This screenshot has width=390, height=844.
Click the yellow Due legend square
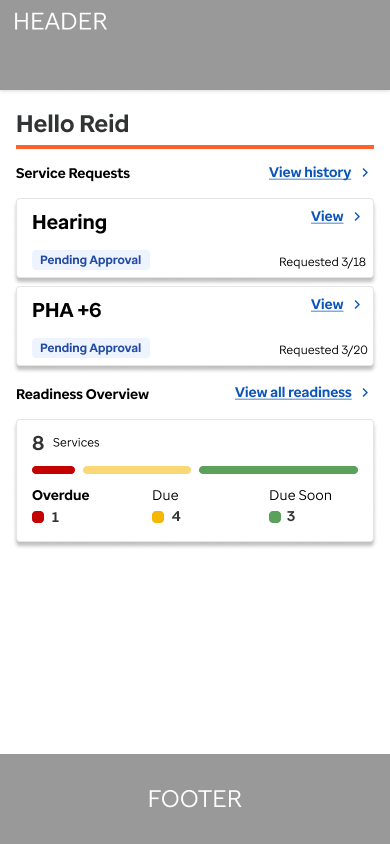pos(158,517)
